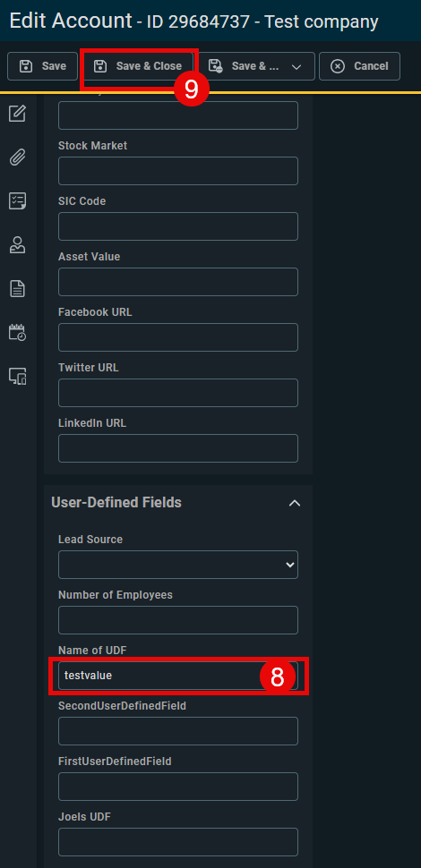Image resolution: width=421 pixels, height=868 pixels.
Task: Focus the Joels UDF field
Action: pos(178,842)
